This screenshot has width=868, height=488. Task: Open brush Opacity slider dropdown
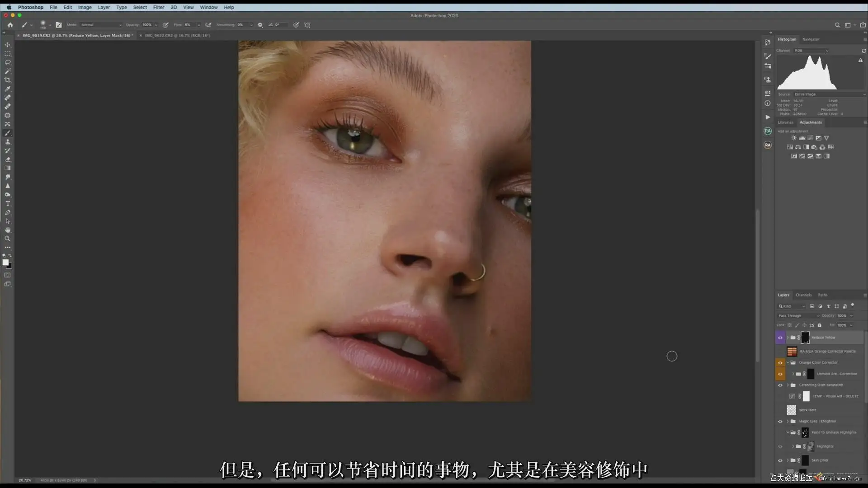[156, 25]
